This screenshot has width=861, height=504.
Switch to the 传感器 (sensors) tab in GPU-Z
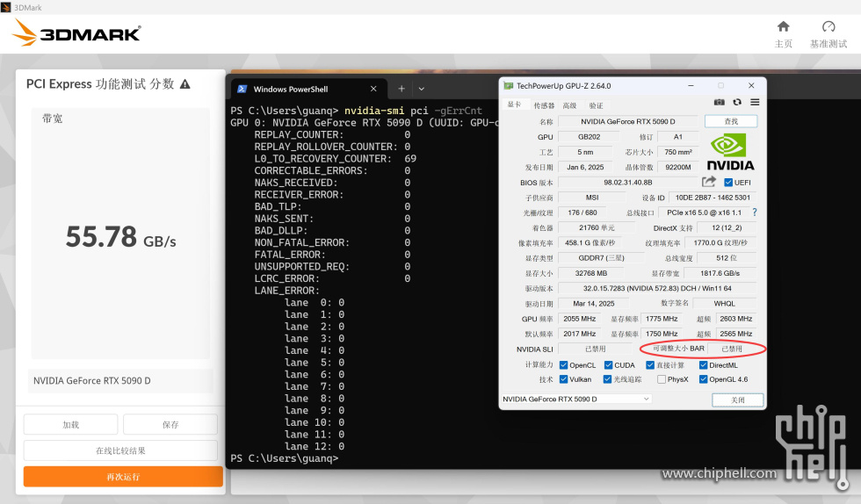[544, 105]
